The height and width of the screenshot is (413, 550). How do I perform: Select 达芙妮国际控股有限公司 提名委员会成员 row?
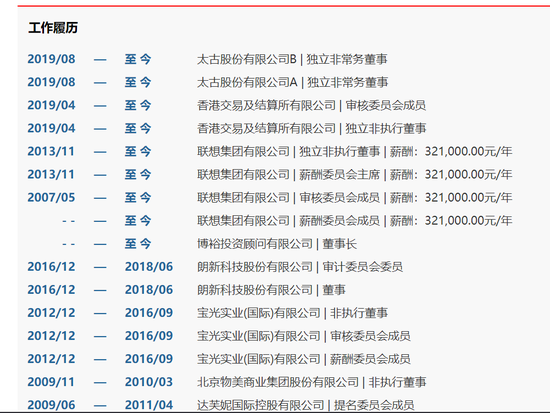[x=305, y=405]
